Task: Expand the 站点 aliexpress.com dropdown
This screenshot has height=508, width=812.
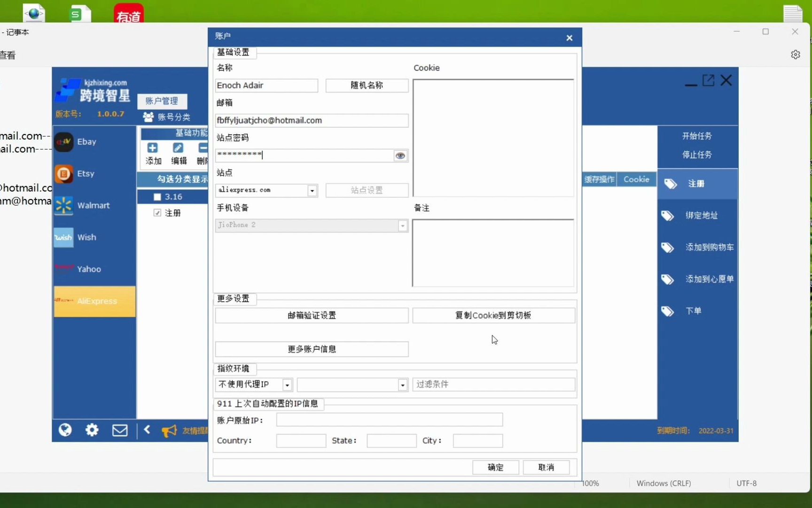Action: click(312, 190)
